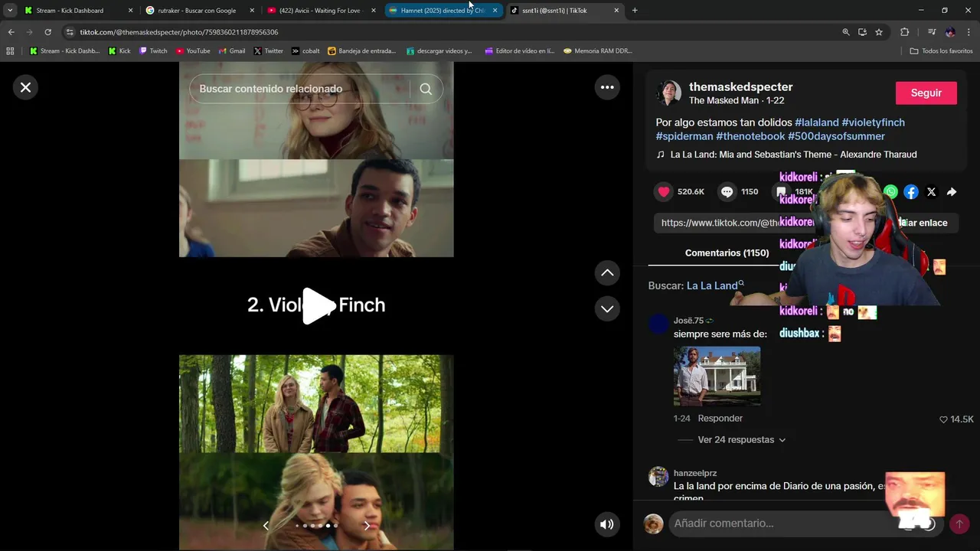The height and width of the screenshot is (551, 980).
Task: Reply to José.75's comment
Action: tap(720, 419)
